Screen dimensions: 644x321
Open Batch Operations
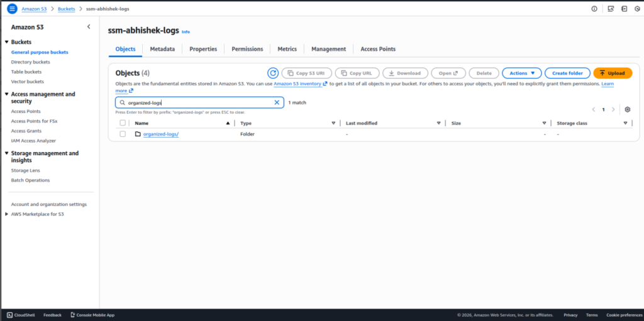tap(30, 180)
